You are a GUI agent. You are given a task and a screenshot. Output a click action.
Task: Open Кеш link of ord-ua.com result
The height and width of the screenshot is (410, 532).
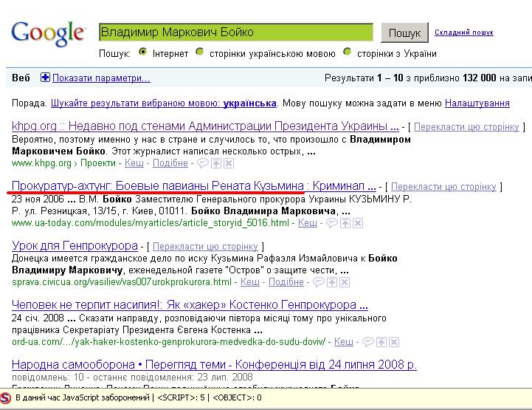(x=344, y=342)
